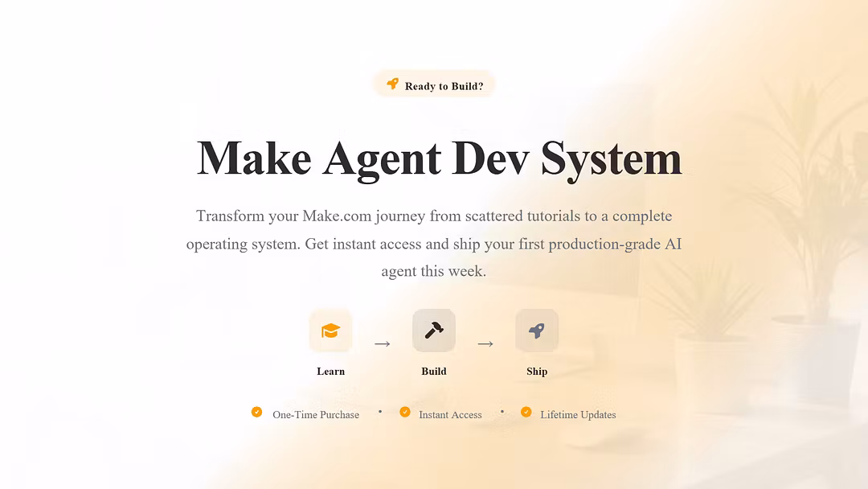The height and width of the screenshot is (489, 868).
Task: Select the Learn label
Action: point(330,372)
